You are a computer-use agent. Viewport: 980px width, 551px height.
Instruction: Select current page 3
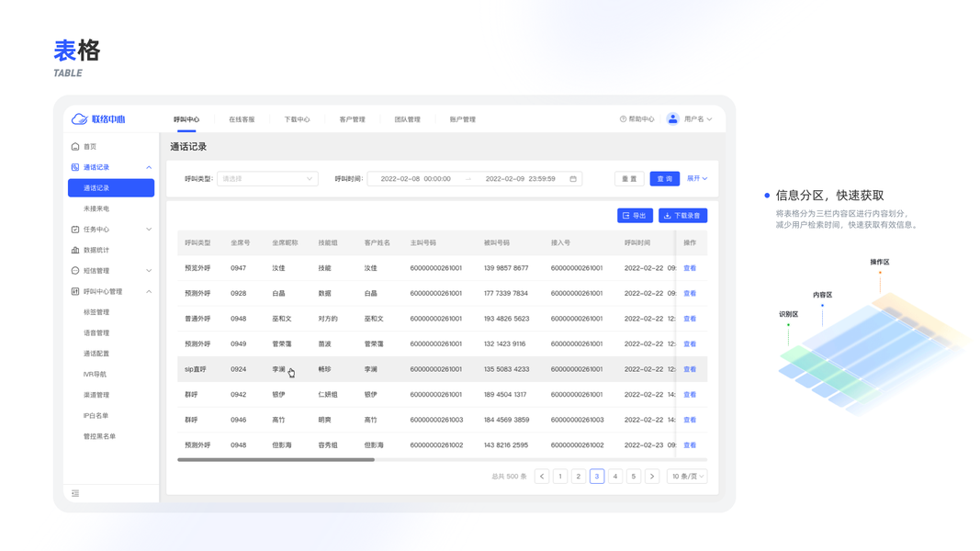coord(597,476)
